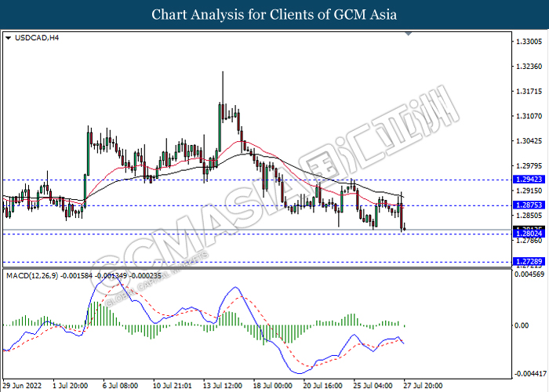Click the 13 Jul 12:00 time label
The width and height of the screenshot is (549, 392).
tap(222, 386)
